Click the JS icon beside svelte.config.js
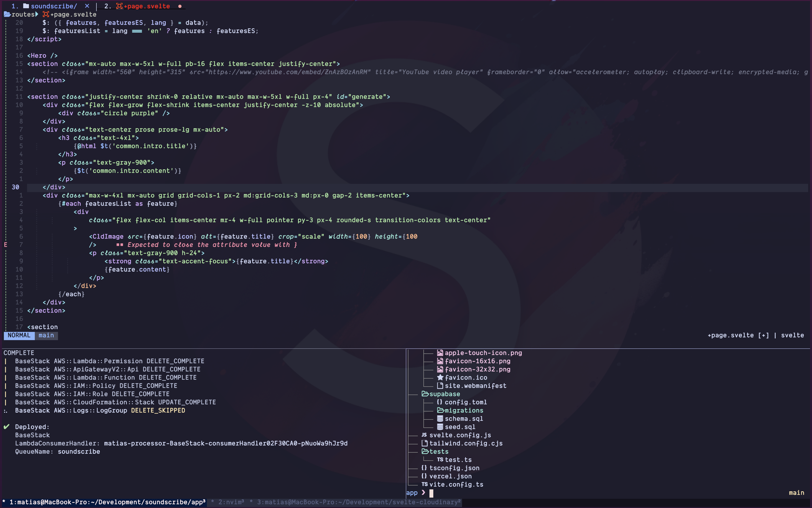Screen dimensions: 812x508 coord(424,435)
